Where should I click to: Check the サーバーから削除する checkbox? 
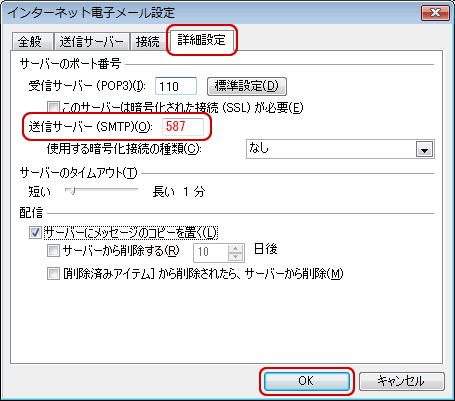coord(53,251)
